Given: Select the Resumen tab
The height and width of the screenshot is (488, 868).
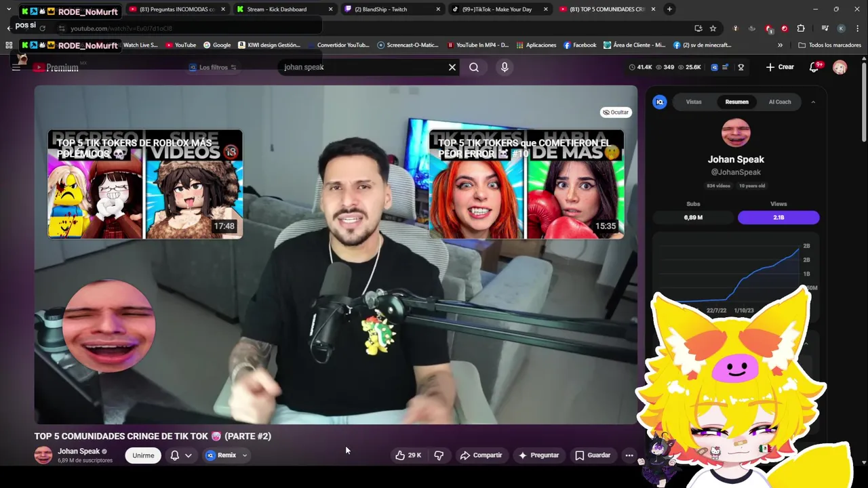Looking at the screenshot, I should point(736,102).
